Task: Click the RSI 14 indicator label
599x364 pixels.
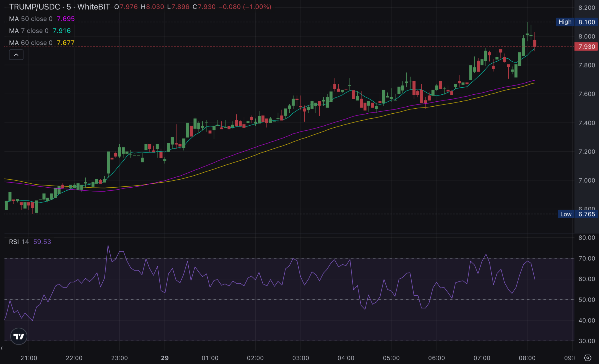Action: (19, 242)
